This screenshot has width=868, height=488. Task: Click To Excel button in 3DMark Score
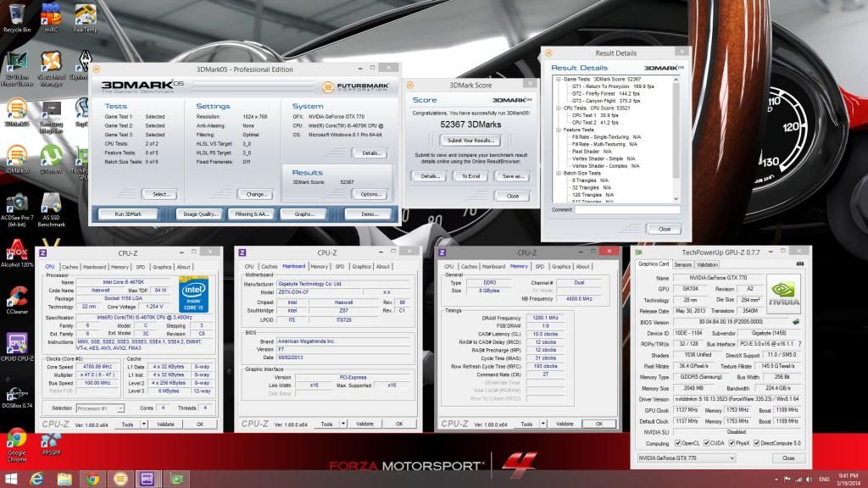pyautogui.click(x=470, y=176)
